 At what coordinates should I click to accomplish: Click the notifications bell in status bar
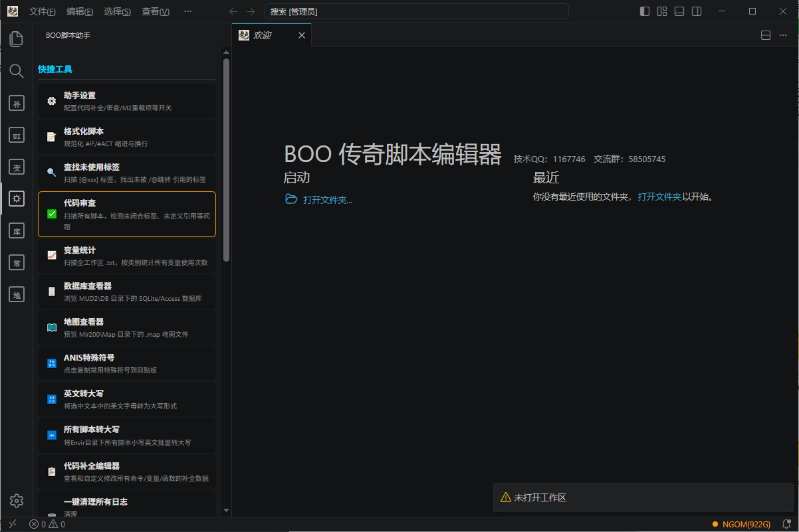(786, 524)
